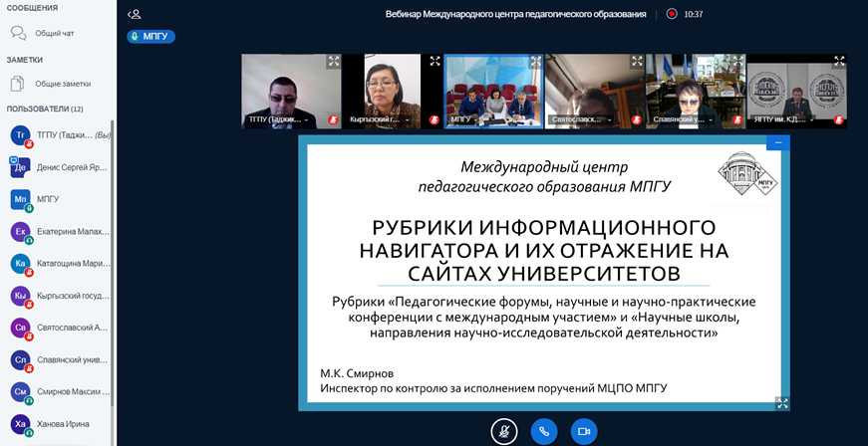Open Кыргызский webcam name dropdown
This screenshot has height=446, width=868.
[x=380, y=119]
